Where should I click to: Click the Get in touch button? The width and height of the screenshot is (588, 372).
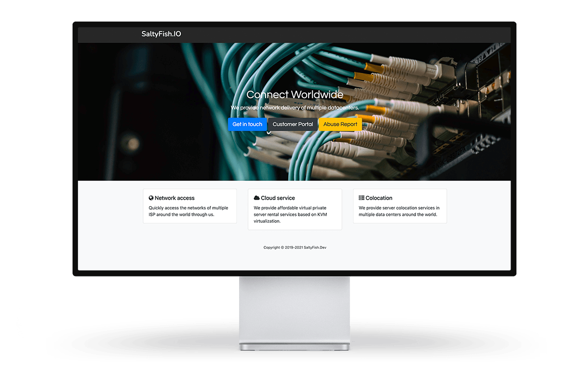247,124
